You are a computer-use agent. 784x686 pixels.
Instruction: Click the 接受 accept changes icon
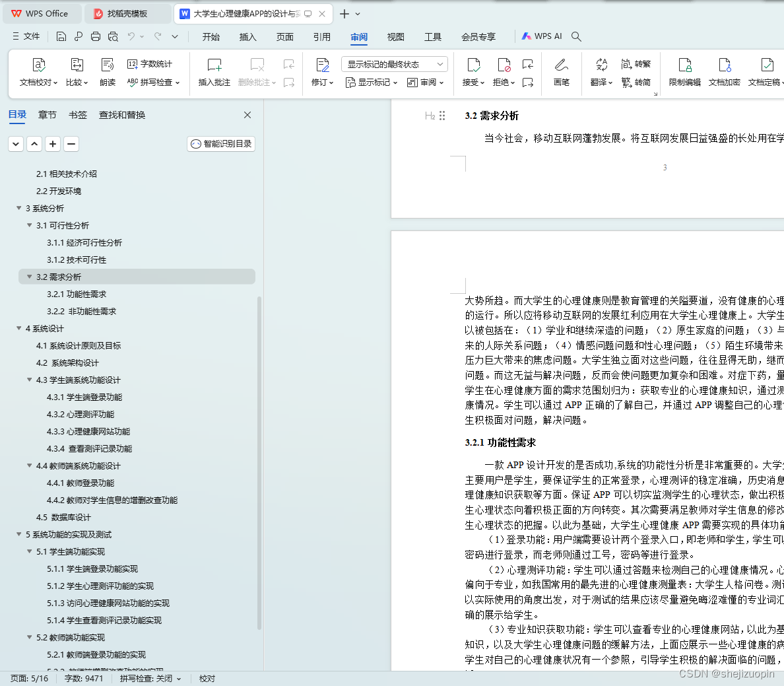click(473, 65)
